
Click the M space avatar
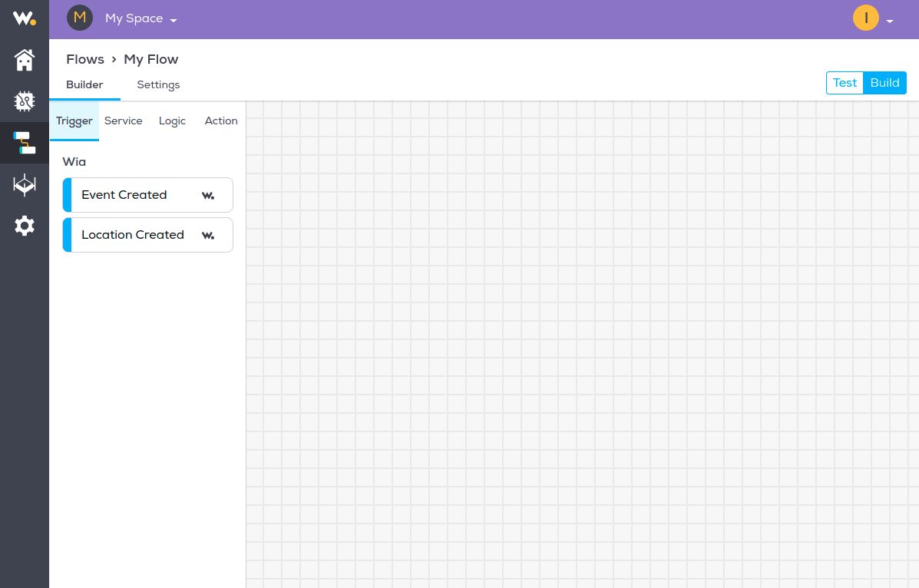point(80,18)
